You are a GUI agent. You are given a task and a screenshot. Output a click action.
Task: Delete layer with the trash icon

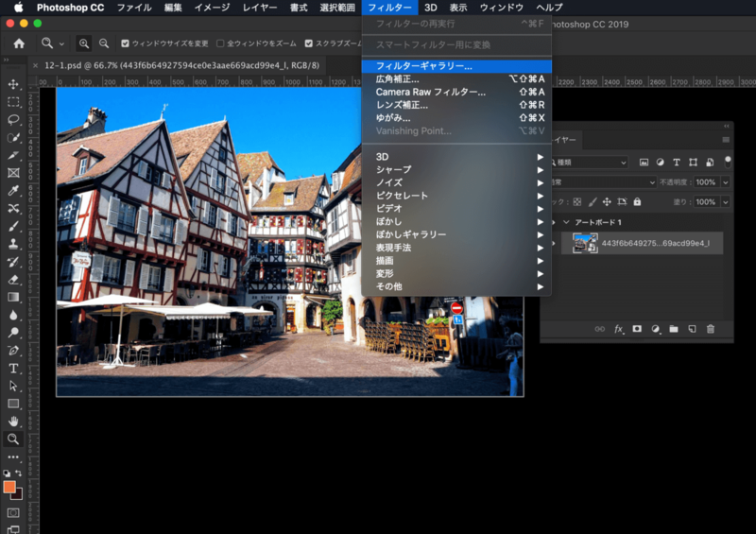click(711, 329)
